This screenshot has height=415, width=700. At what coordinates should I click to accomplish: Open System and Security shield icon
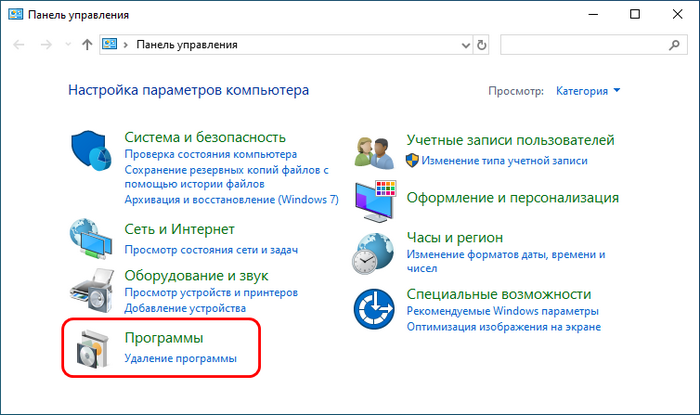click(91, 150)
